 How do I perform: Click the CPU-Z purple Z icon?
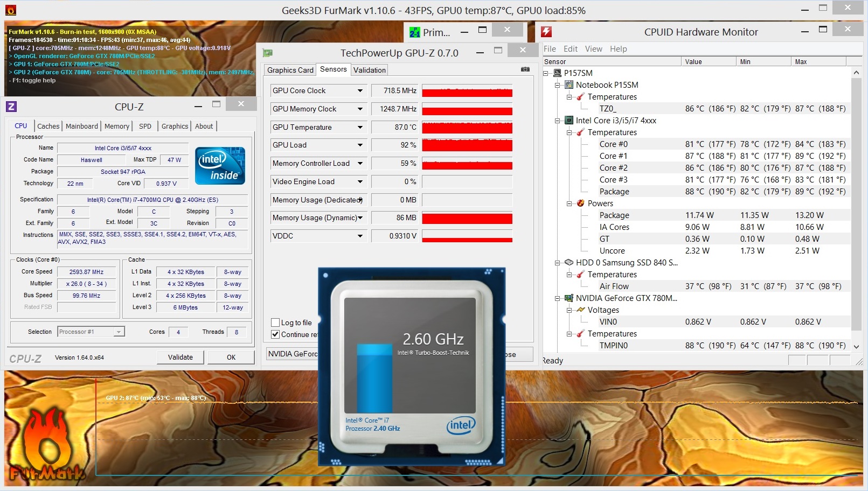11,107
